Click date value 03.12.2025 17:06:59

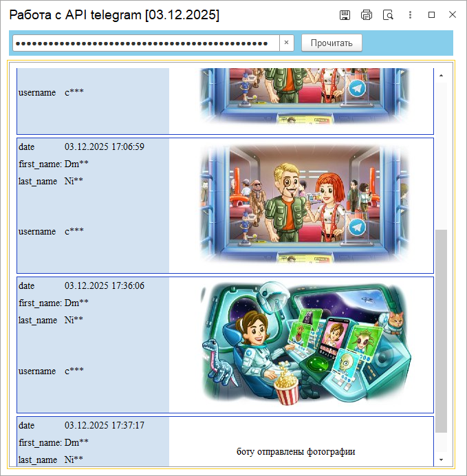tap(105, 147)
